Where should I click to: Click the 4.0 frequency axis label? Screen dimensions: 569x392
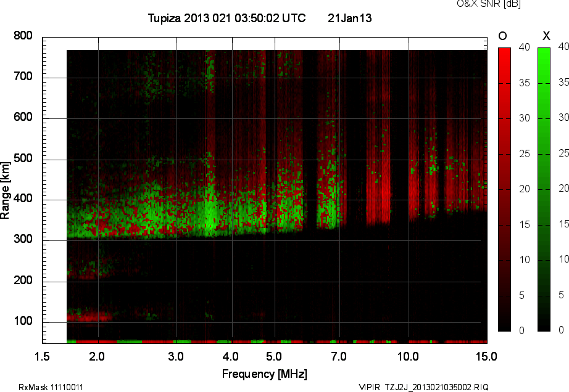click(231, 357)
